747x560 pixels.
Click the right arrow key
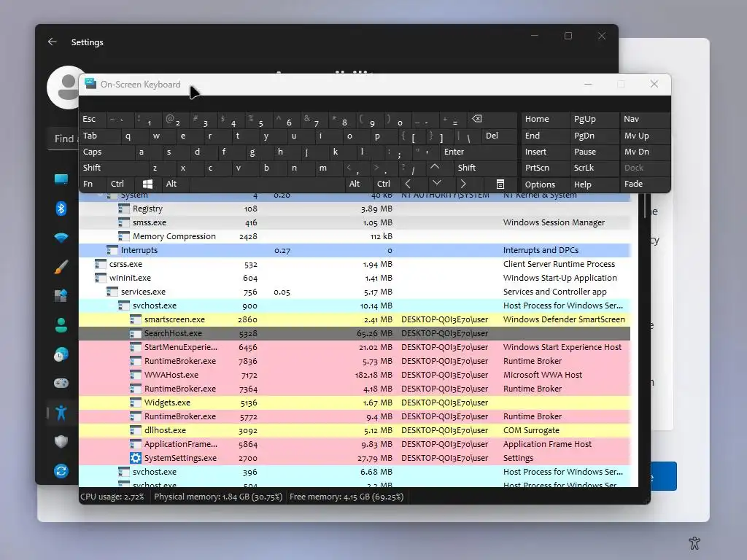click(x=462, y=184)
